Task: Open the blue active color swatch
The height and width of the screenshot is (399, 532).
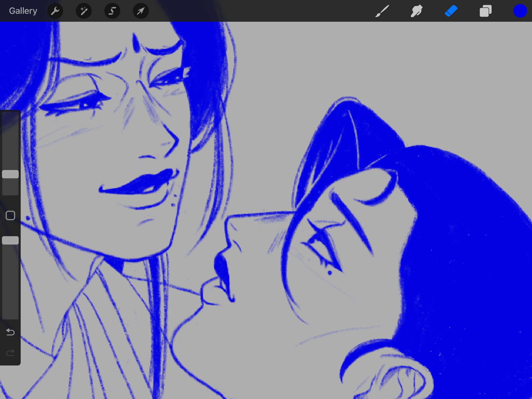Action: (519, 11)
